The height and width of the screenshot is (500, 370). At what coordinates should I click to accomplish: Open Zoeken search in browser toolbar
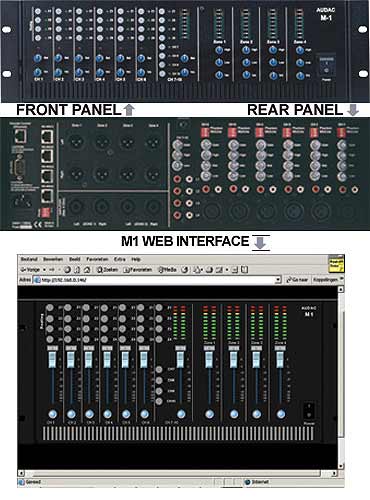tap(107, 270)
